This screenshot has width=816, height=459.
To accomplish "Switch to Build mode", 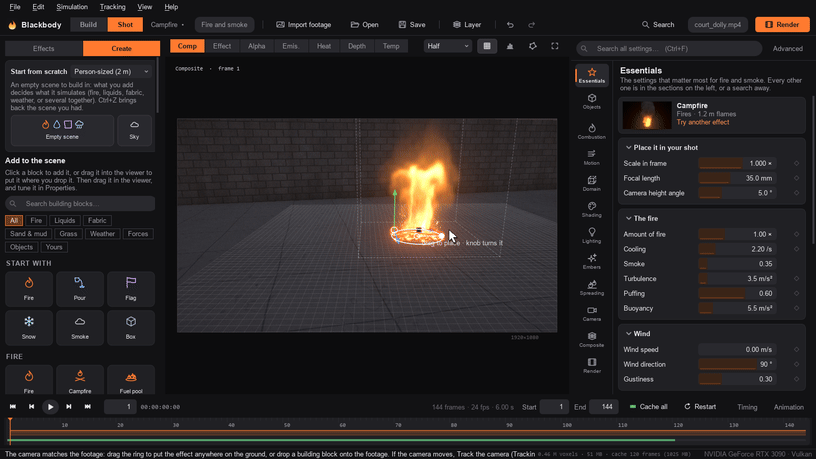I will coord(88,24).
